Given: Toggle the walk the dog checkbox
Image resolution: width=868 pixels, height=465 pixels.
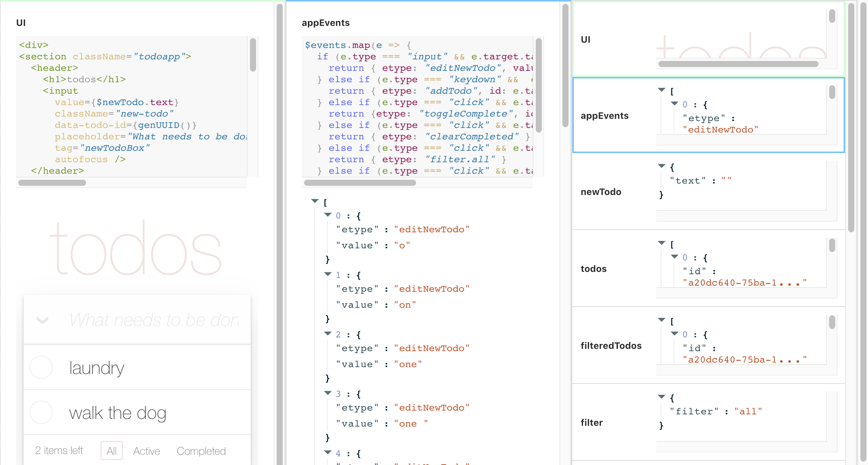Looking at the screenshot, I should click(x=41, y=412).
